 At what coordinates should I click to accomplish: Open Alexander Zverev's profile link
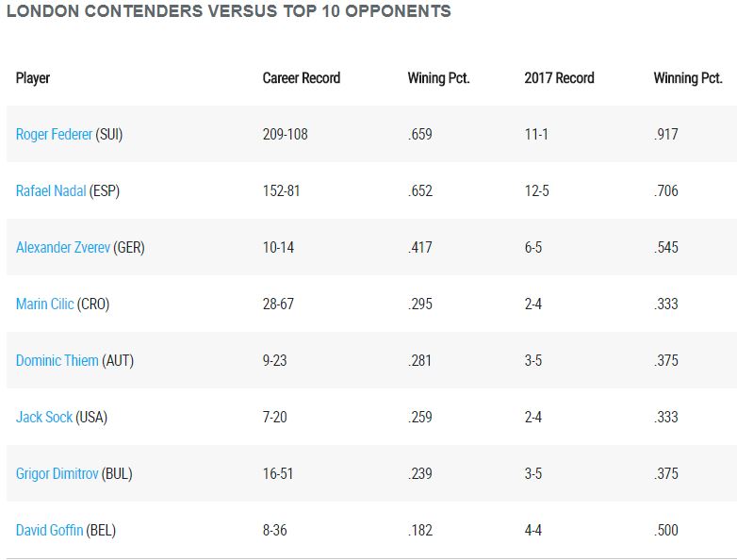pos(63,248)
